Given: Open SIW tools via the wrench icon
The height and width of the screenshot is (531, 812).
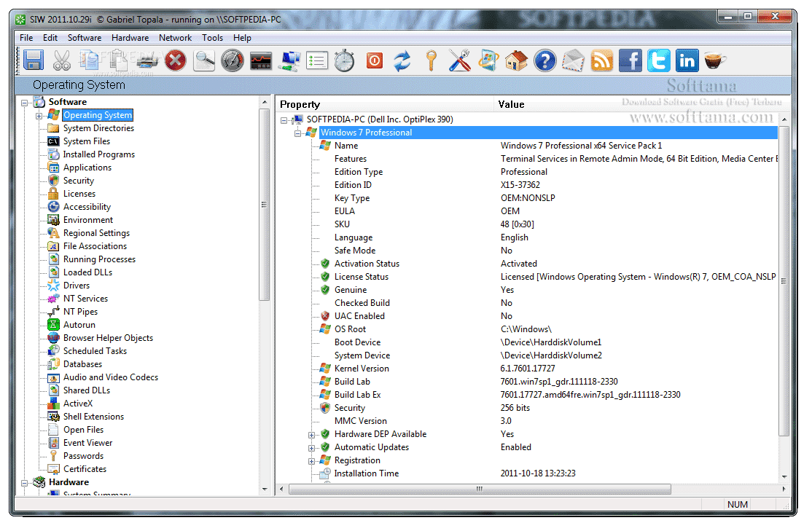Looking at the screenshot, I should 458,60.
